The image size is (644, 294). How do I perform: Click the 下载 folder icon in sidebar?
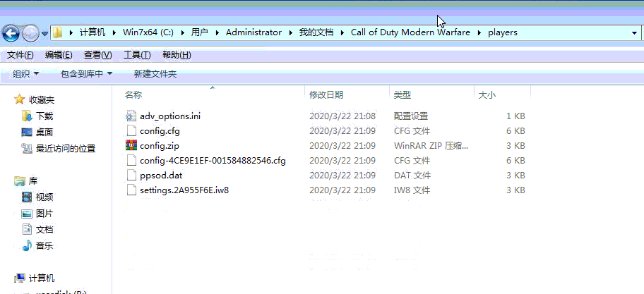tap(27, 116)
